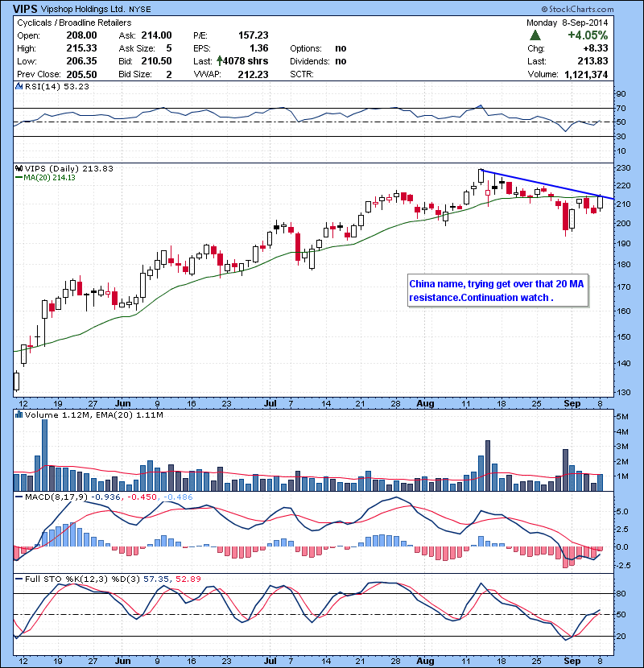Click the green up-arrow beside Last 4078 shrs
The height and width of the screenshot is (668, 644).
220,60
